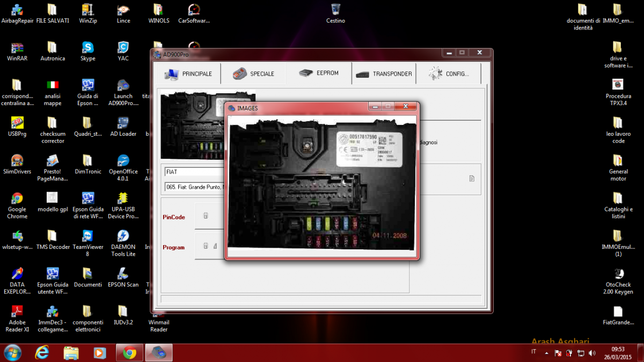Open the 065. Fiat: Grande Punto model dropdown
Viewport: 644px width, 362px height.
(194, 187)
